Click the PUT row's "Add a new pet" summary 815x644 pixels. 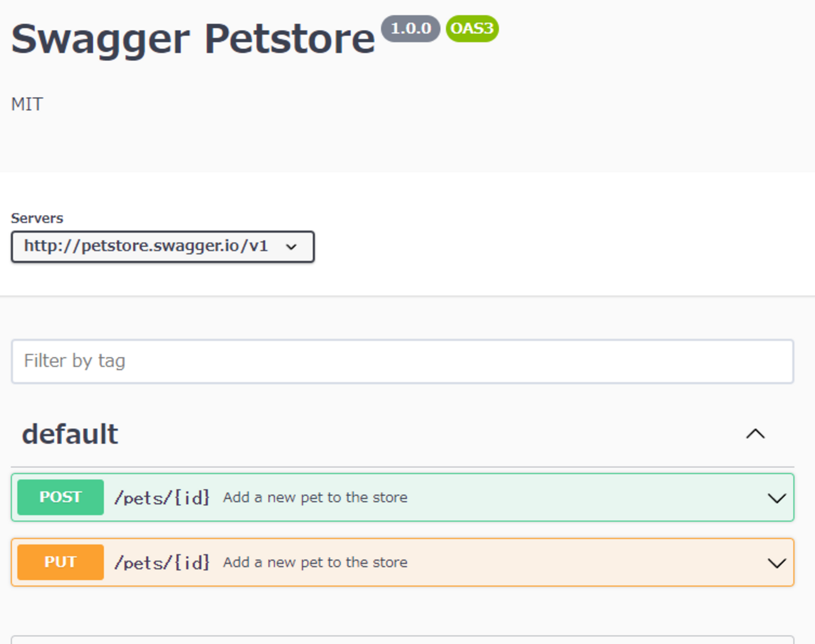[315, 562]
